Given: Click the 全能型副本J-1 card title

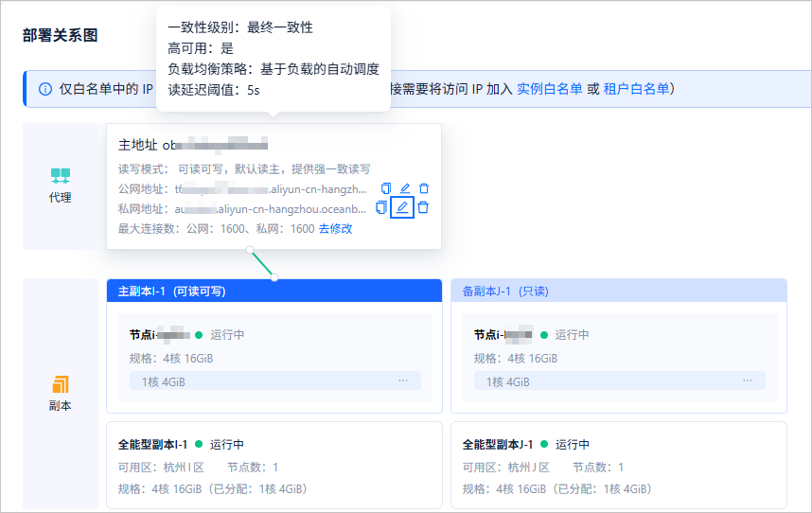Looking at the screenshot, I should point(497,444).
